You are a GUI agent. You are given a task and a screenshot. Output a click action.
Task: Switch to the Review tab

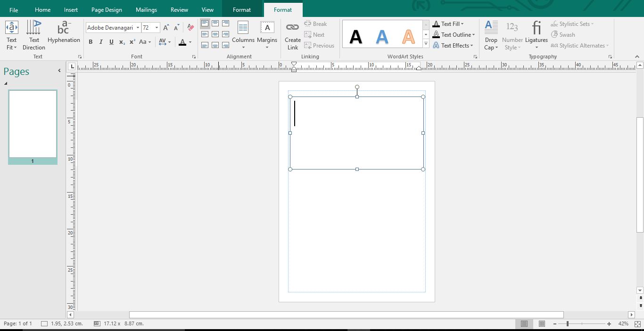tap(179, 10)
